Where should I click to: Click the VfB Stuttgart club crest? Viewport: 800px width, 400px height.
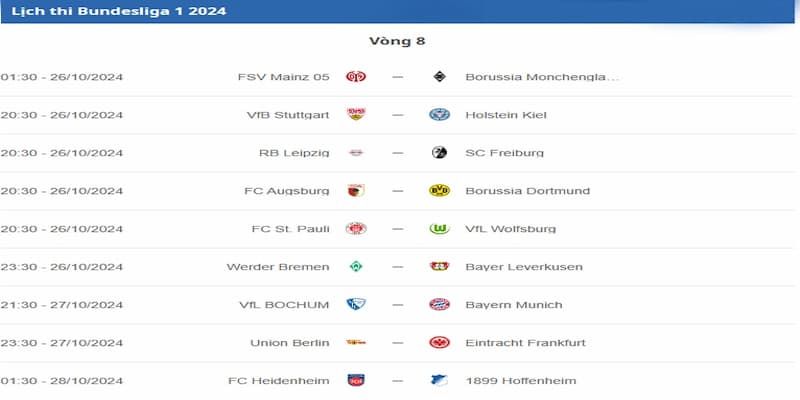click(x=355, y=115)
